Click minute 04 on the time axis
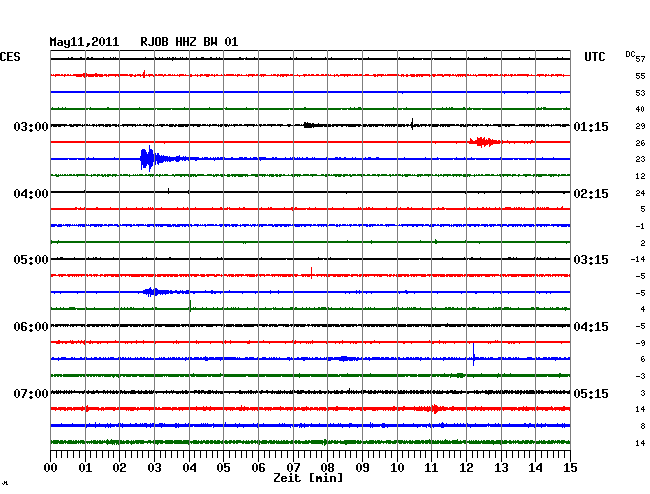 [189, 468]
